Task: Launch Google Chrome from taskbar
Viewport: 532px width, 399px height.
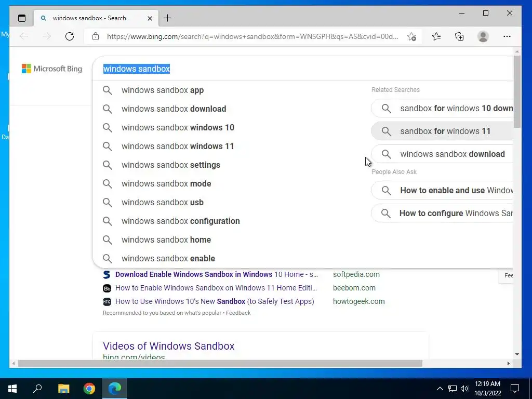Action: tap(89, 389)
